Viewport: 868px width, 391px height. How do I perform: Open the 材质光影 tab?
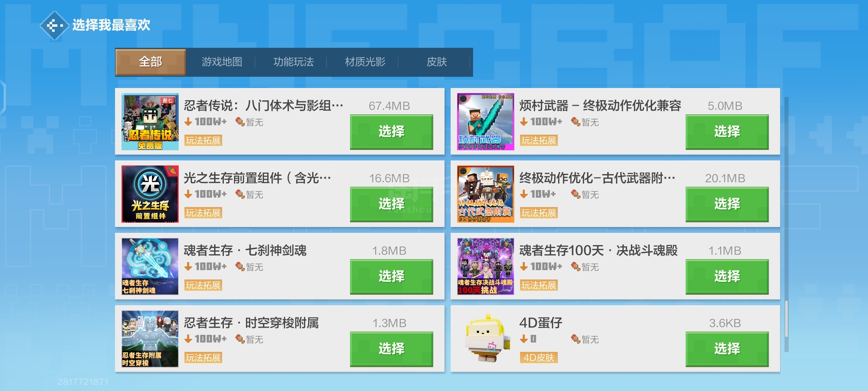tap(365, 62)
